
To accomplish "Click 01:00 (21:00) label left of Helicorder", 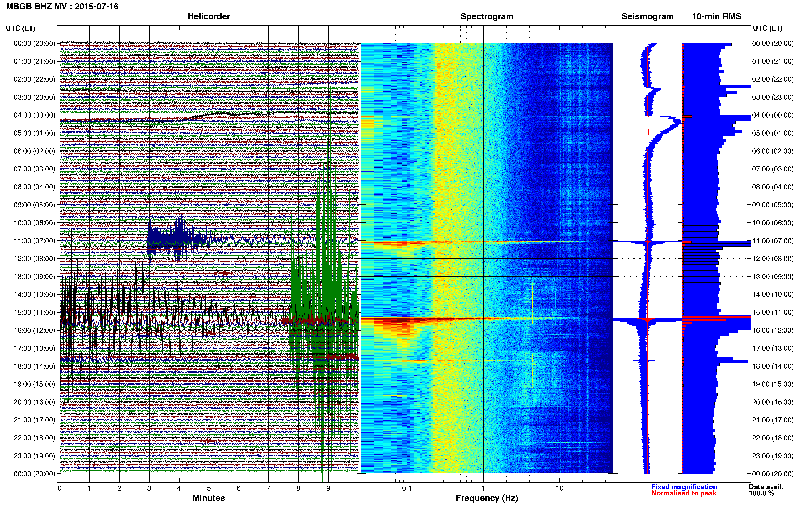I will click(x=34, y=62).
